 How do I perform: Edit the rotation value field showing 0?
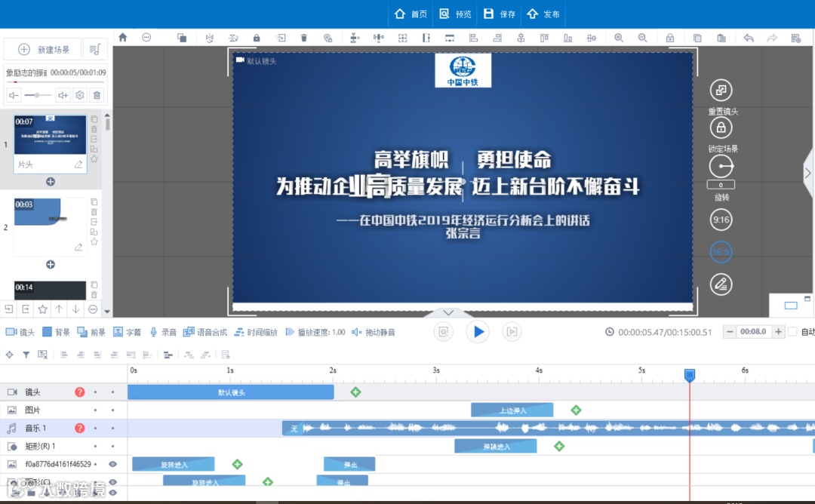pos(721,185)
